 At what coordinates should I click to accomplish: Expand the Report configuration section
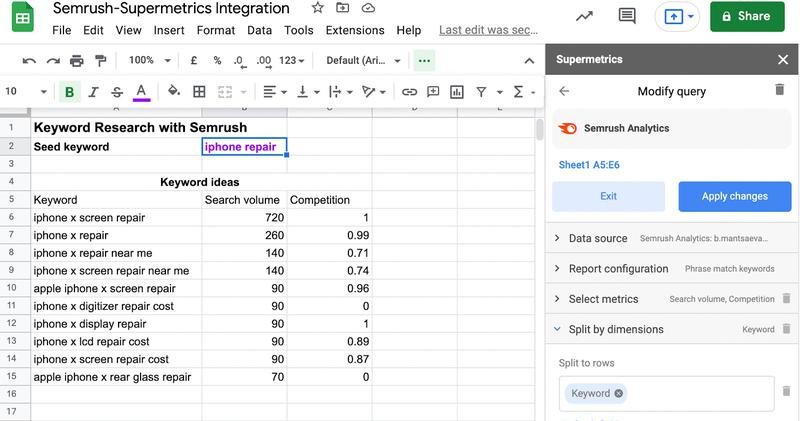(x=671, y=268)
